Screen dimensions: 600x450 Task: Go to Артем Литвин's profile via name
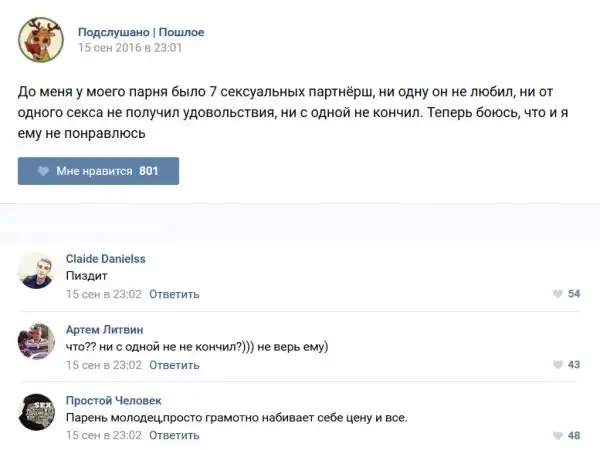pyautogui.click(x=104, y=329)
